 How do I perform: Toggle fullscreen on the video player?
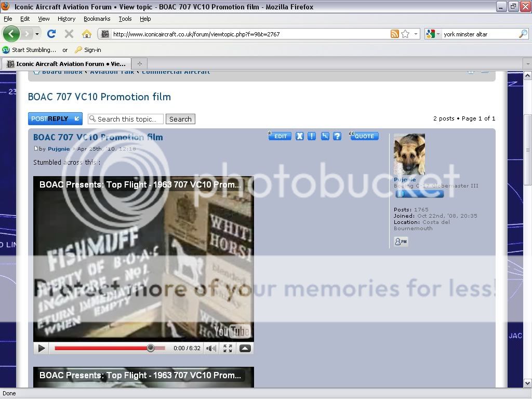pos(228,348)
